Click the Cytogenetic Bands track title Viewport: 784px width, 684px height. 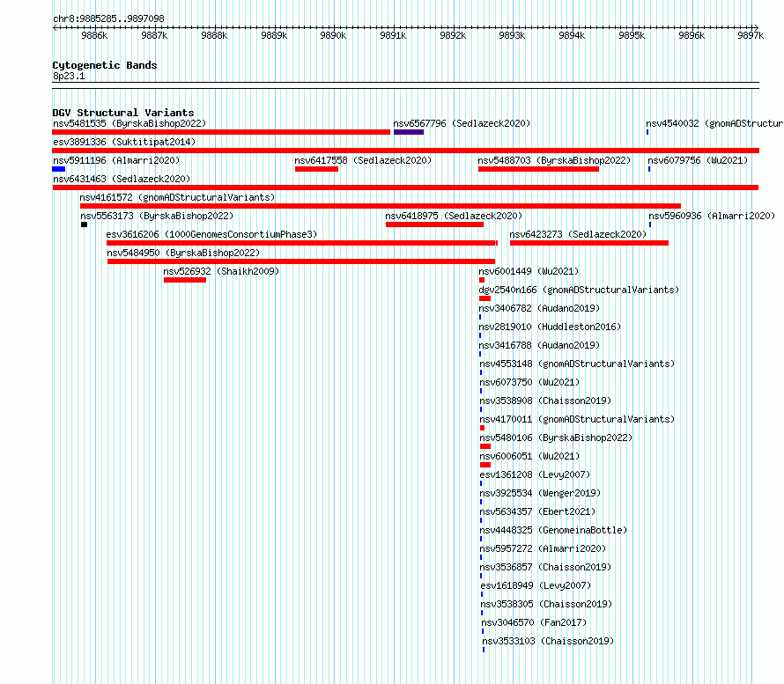click(105, 65)
